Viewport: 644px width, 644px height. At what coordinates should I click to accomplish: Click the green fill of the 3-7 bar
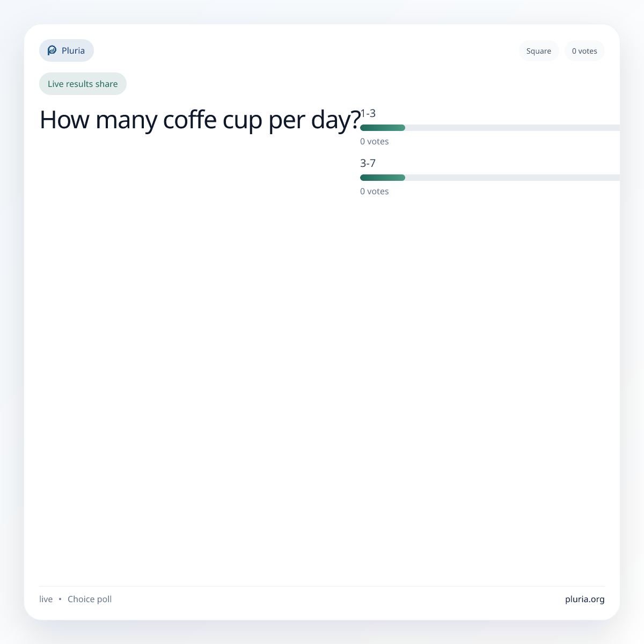[x=382, y=178]
